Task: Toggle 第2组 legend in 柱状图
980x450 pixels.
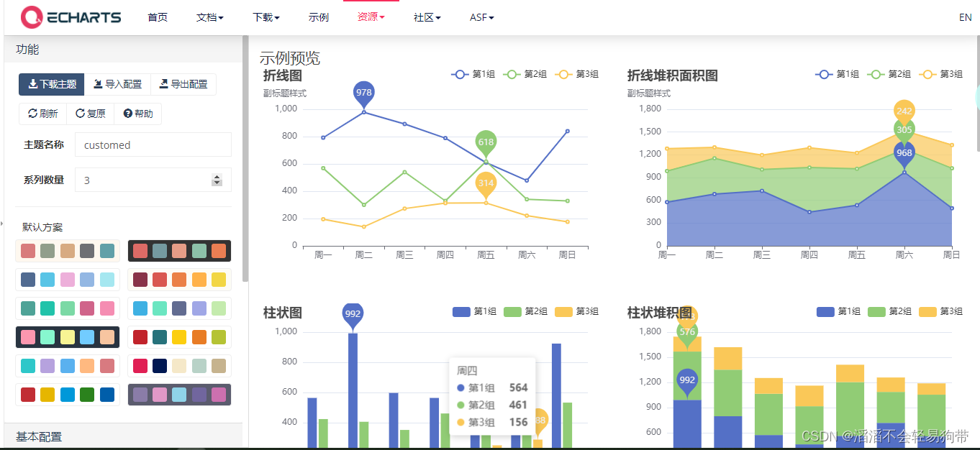Action: pos(525,311)
